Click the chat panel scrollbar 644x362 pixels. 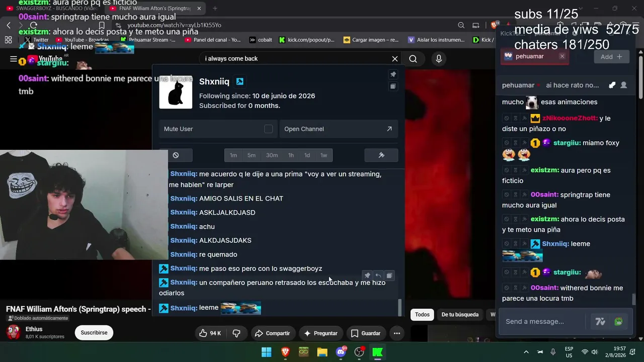click(x=634, y=299)
